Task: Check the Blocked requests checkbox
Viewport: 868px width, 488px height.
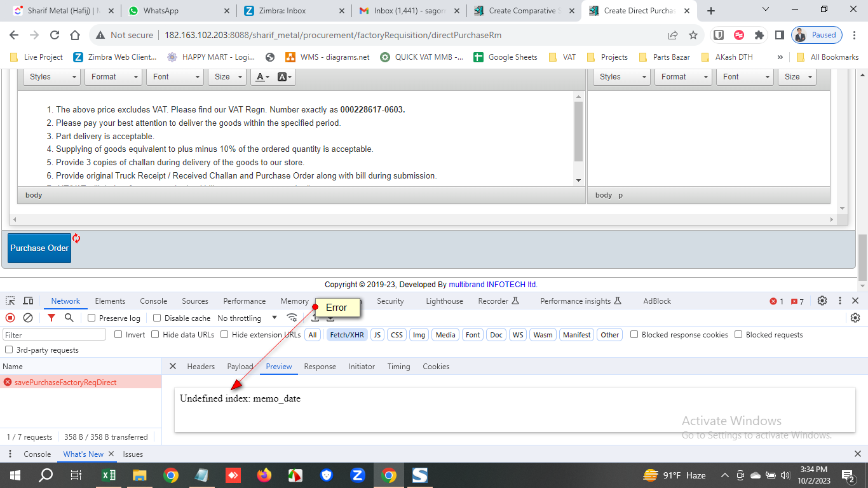Action: (x=738, y=334)
